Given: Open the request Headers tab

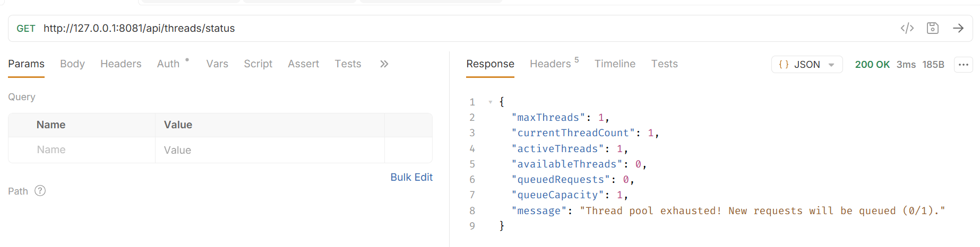Looking at the screenshot, I should pyautogui.click(x=121, y=64).
